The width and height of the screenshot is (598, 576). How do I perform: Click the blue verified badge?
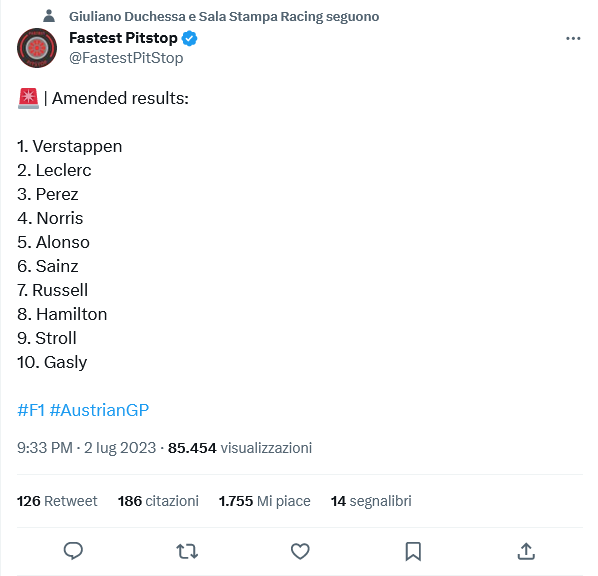(x=189, y=39)
